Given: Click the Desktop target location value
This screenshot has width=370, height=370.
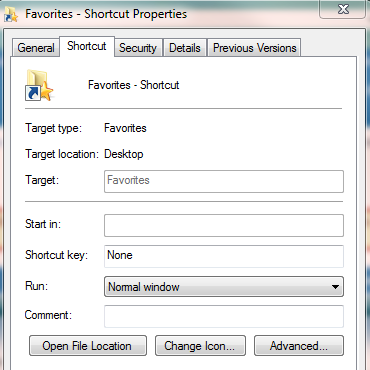Looking at the screenshot, I should pyautogui.click(x=124, y=154).
